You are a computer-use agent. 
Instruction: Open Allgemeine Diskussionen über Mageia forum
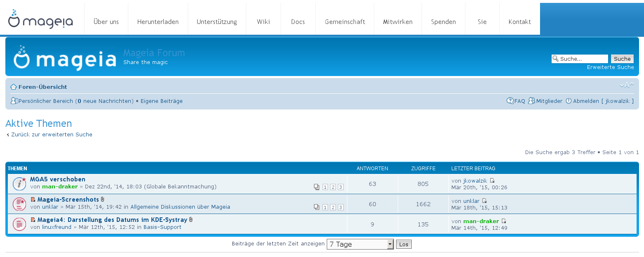click(180, 207)
